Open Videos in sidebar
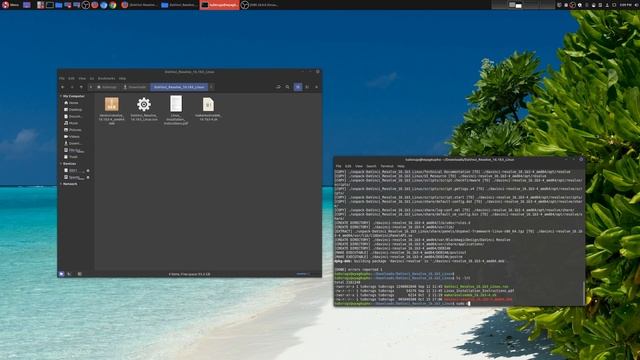Screen dimensions: 640x360 pyautogui.click(x=74, y=136)
